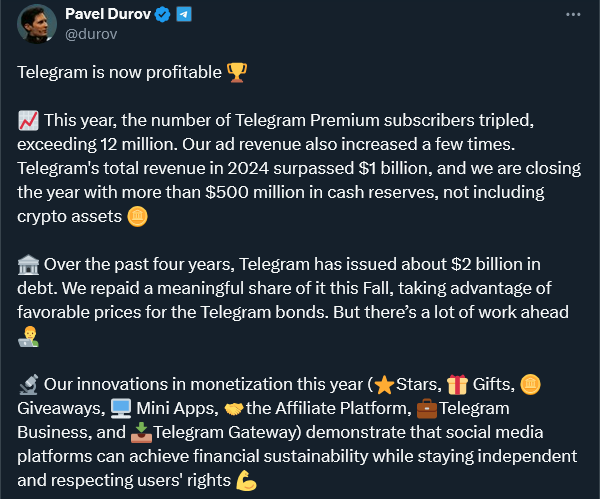Click the inbox tray emoji before 'Telegram Gateway'
Viewport: 600px width, 499px height.
coord(140,432)
